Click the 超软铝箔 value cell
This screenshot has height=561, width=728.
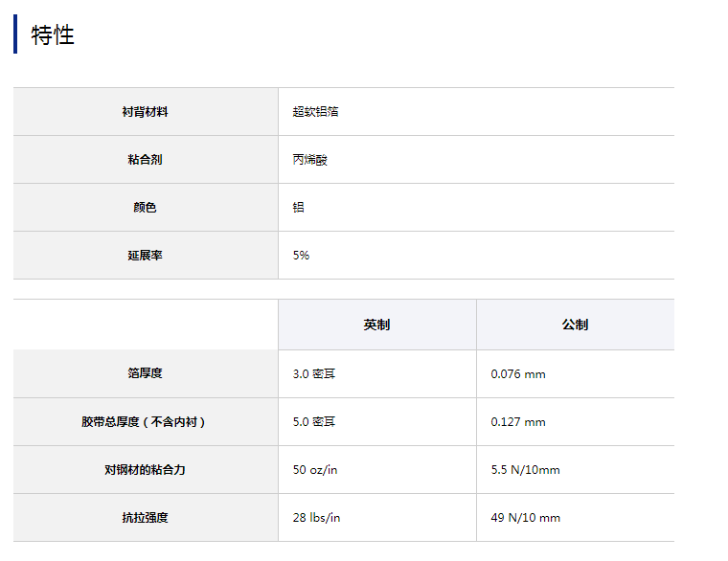click(x=315, y=112)
